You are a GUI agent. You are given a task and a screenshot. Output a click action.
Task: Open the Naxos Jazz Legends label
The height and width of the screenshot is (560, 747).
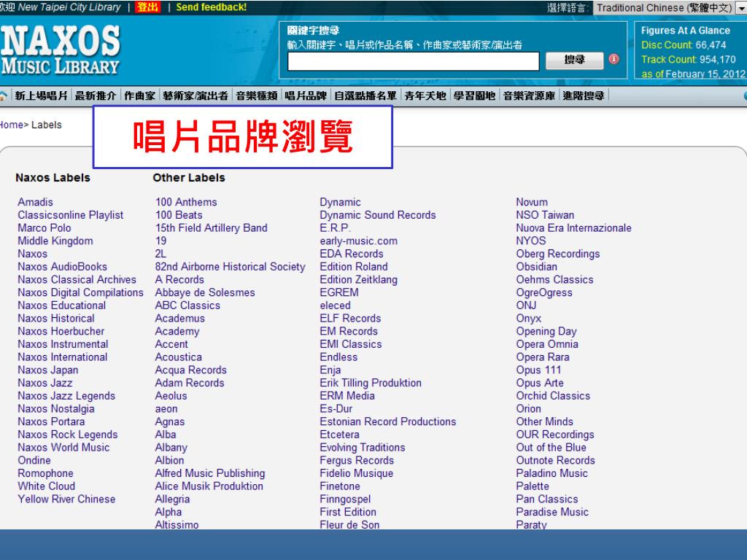[66, 396]
